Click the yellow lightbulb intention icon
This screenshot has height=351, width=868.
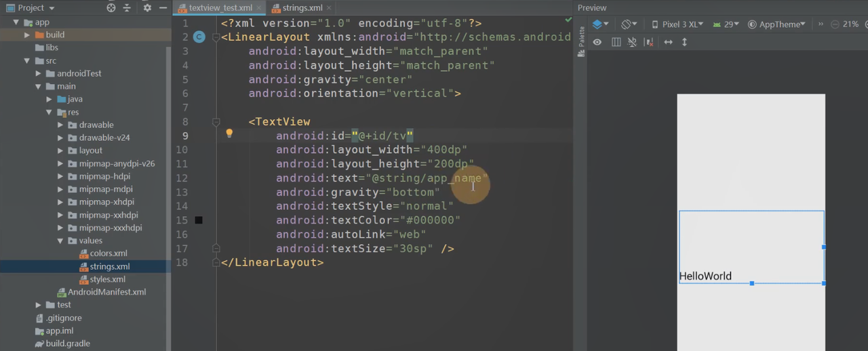click(x=229, y=133)
